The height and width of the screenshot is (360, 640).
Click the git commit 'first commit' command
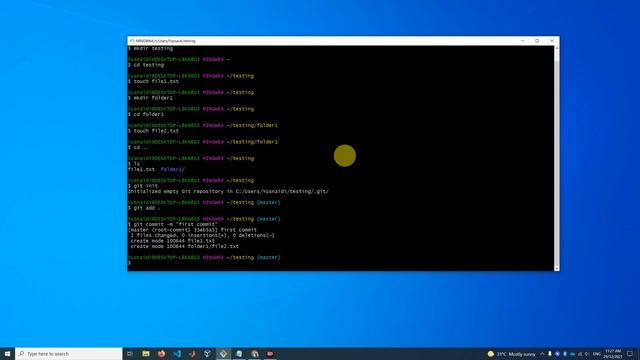click(173, 224)
